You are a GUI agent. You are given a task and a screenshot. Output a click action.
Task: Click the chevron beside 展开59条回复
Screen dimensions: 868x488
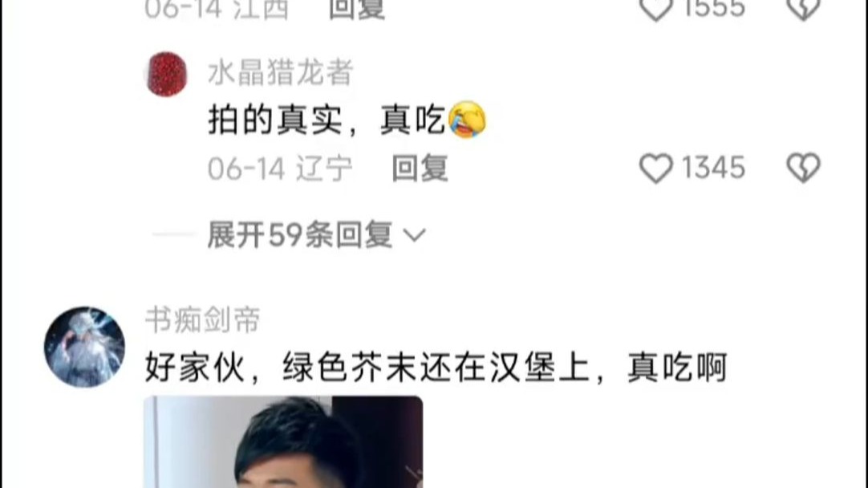coord(414,236)
